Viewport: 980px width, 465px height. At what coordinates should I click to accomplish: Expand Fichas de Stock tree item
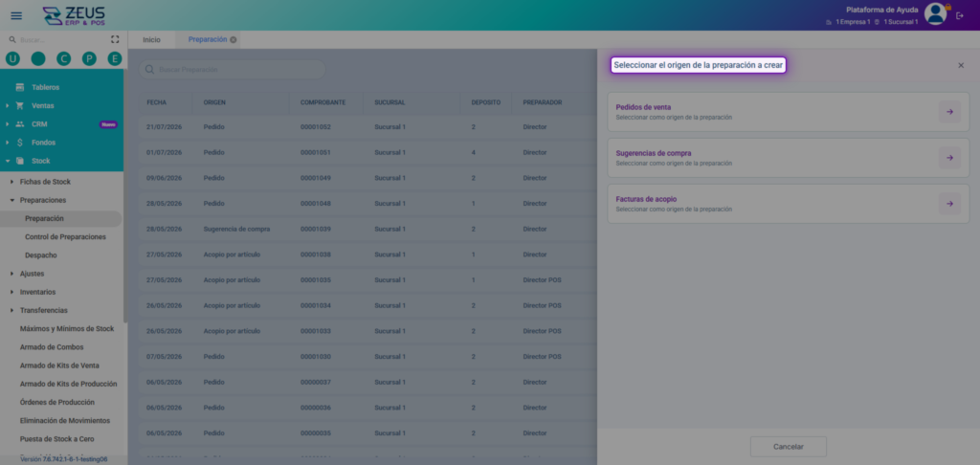coord(11,182)
